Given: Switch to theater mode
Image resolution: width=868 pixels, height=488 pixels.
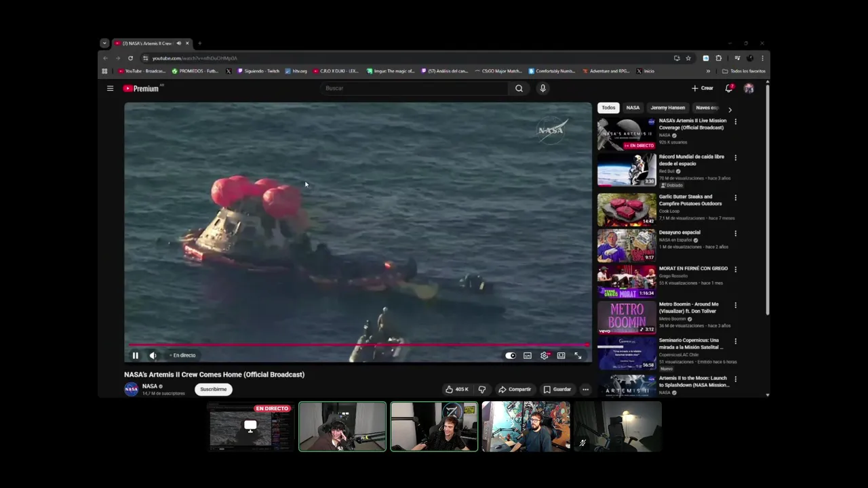Looking at the screenshot, I should tap(561, 355).
